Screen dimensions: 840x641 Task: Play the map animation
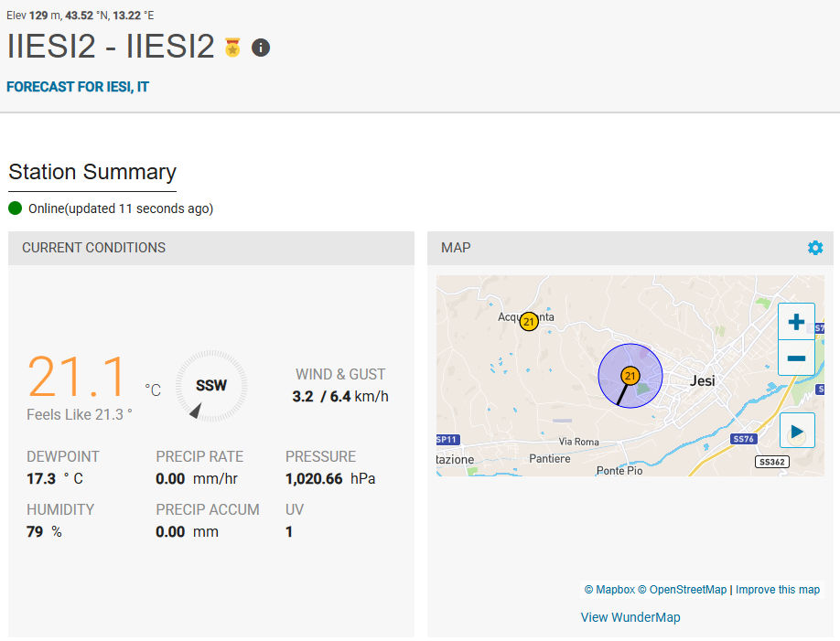(x=797, y=431)
